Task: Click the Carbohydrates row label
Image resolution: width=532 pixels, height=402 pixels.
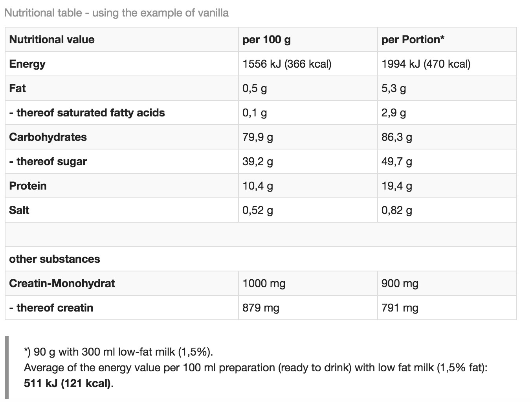Action: [x=48, y=137]
